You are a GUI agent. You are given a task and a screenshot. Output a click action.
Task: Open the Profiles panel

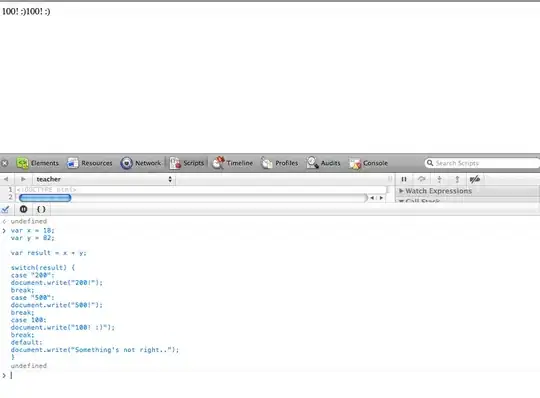(279, 163)
